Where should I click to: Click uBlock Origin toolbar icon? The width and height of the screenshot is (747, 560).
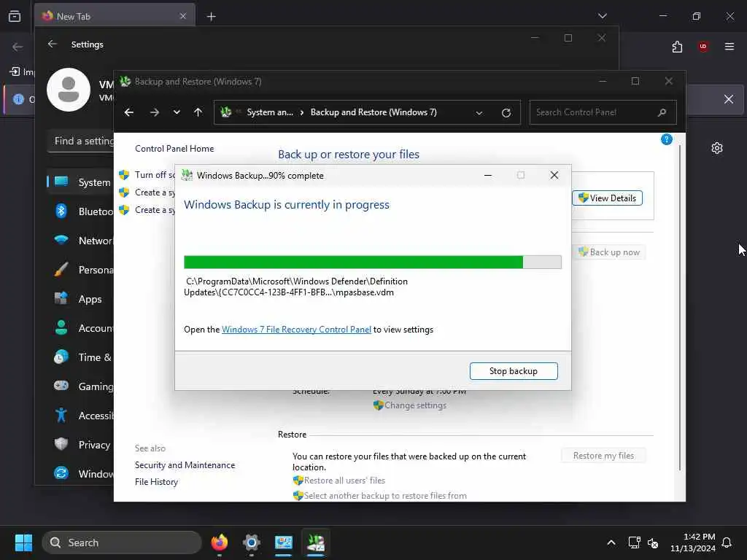pos(703,47)
